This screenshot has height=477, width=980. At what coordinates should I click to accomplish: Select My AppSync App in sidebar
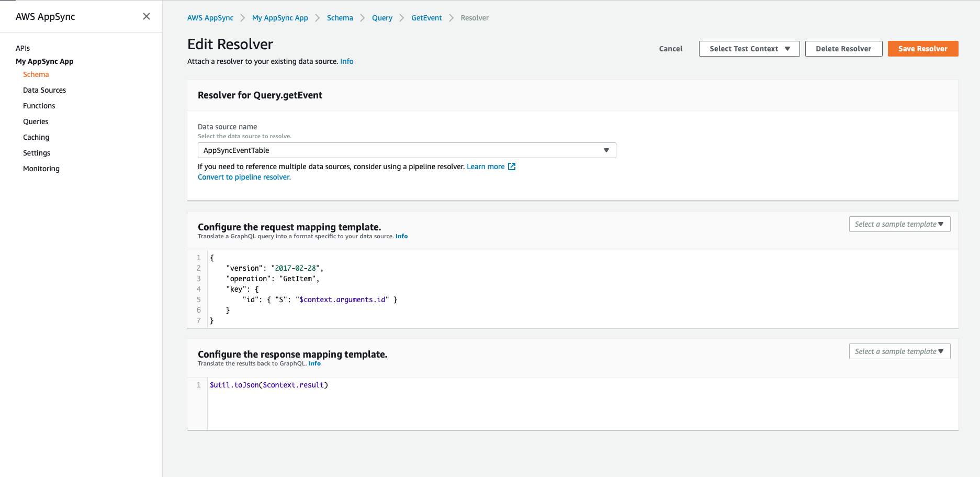[44, 61]
